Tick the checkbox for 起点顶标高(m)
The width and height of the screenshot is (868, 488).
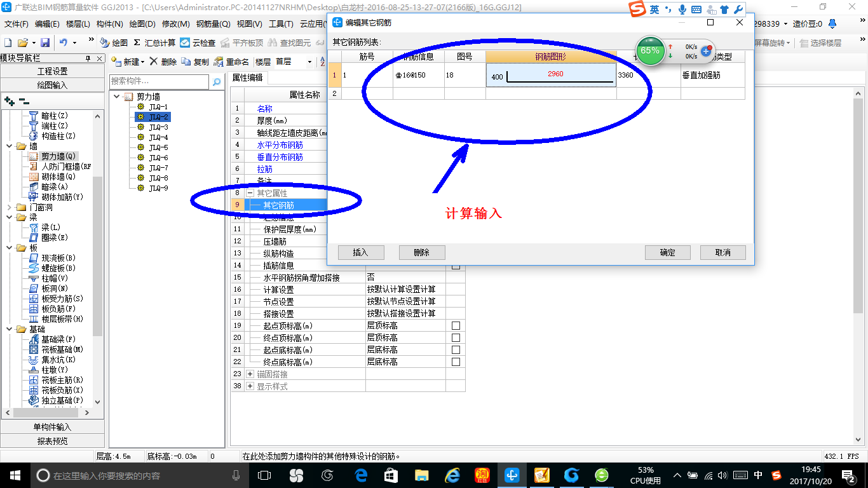tap(456, 325)
